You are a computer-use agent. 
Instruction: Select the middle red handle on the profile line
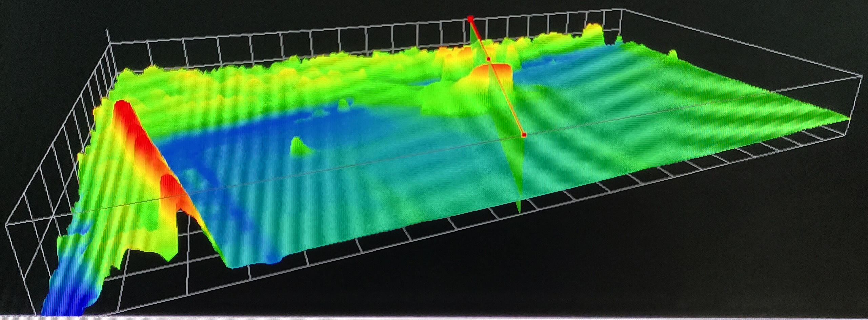click(489, 59)
